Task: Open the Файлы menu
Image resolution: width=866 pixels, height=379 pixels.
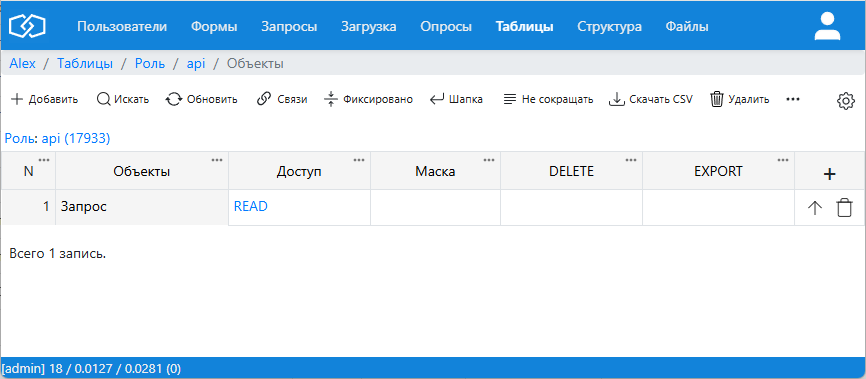Action: click(x=687, y=27)
